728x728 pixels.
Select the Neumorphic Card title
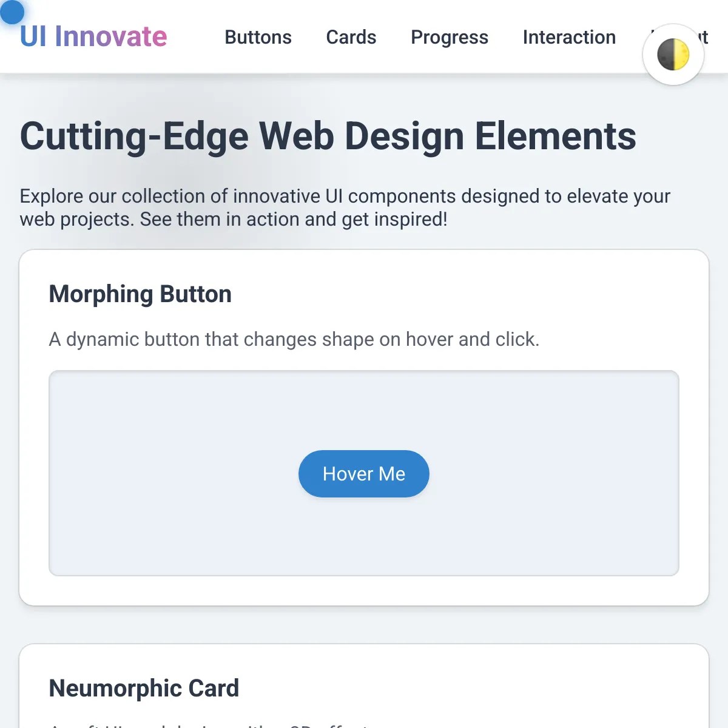click(144, 688)
